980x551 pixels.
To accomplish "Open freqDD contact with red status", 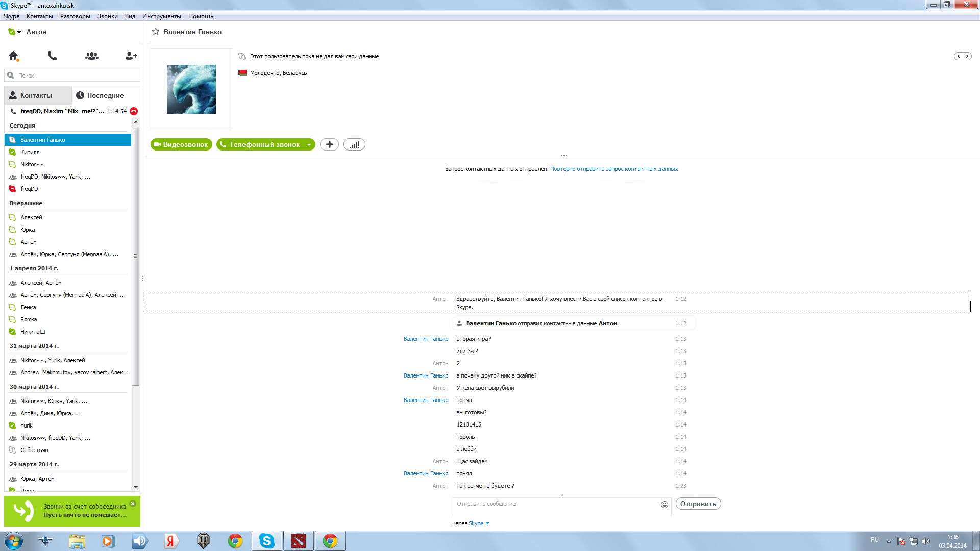I will tap(68, 189).
